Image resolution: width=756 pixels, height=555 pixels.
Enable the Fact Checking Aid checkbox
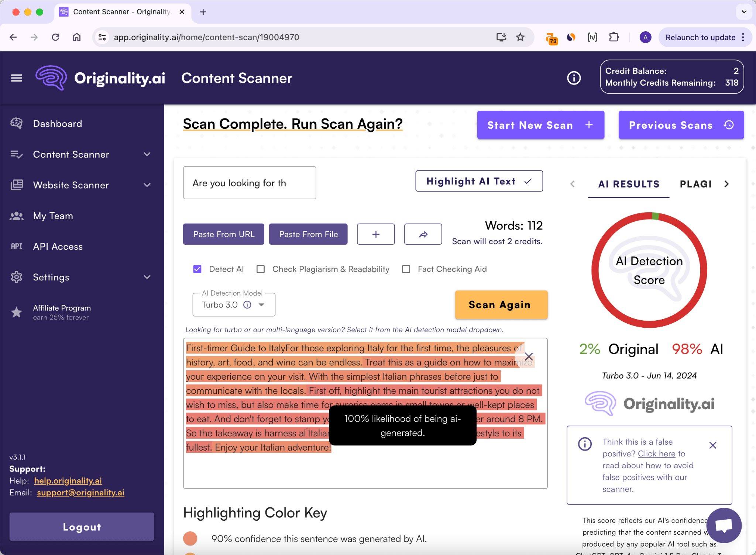[x=406, y=269]
